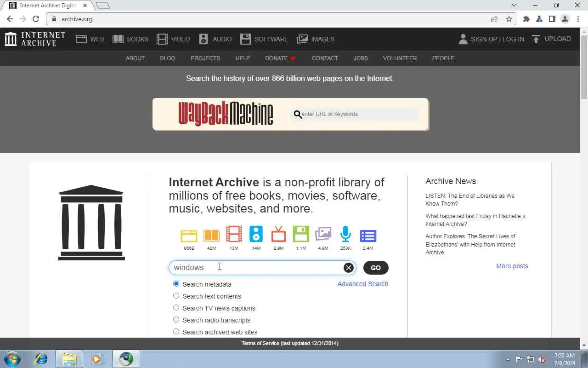
Task: Click the orange books icon labeled 42M
Action: 211,236
